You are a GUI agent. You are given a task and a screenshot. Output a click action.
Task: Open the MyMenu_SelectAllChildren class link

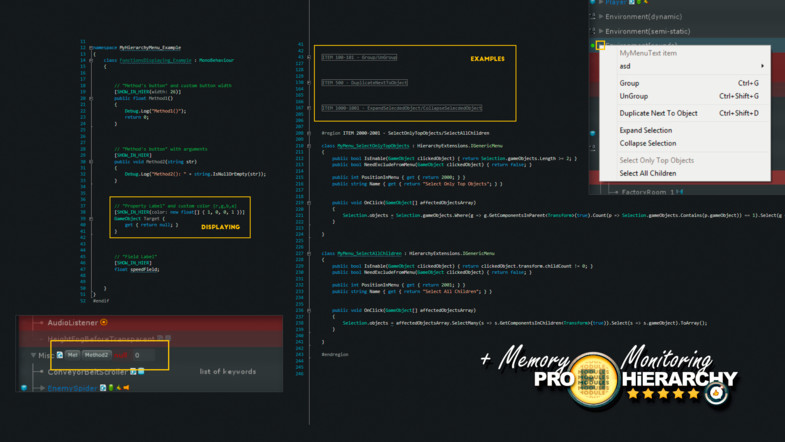(x=369, y=253)
